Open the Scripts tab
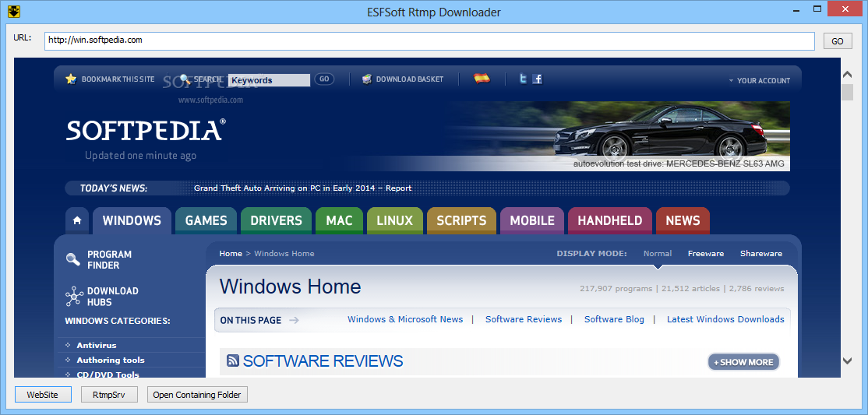 [462, 221]
